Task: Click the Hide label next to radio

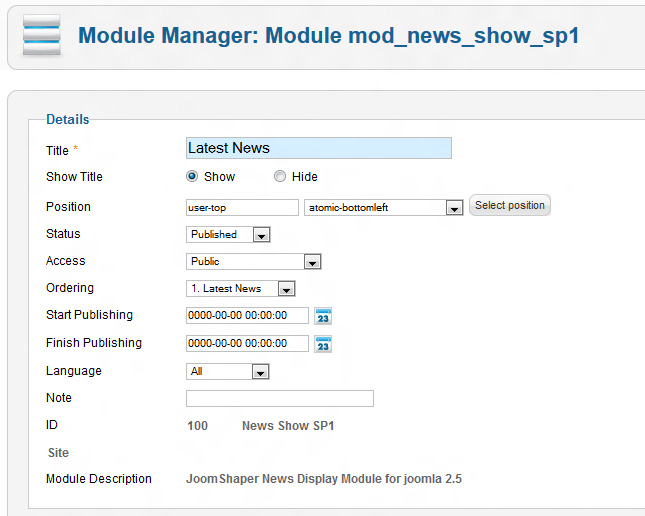Action: [304, 177]
